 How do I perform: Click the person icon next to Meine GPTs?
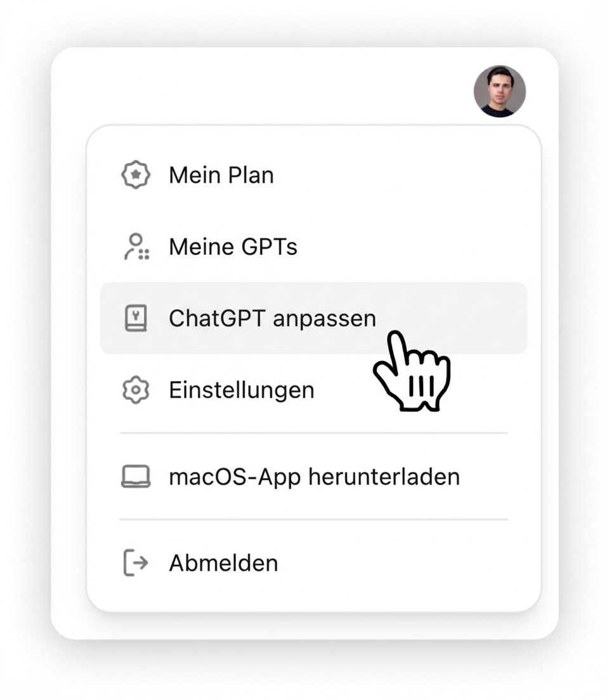pyautogui.click(x=135, y=247)
